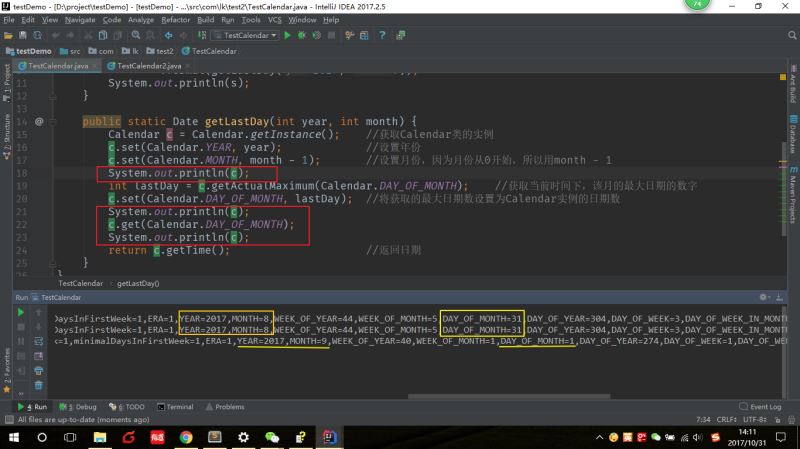Rerun TestCalendar in the Run panel
This screenshot has height=449, width=800.
[x=20, y=312]
